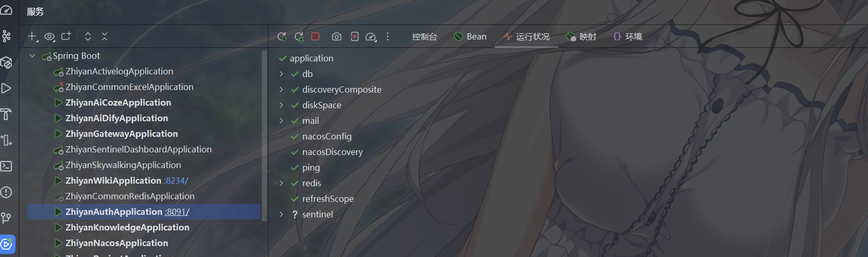Open the View Options eye menu
Viewport: 868px width, 257px height.
tap(49, 36)
